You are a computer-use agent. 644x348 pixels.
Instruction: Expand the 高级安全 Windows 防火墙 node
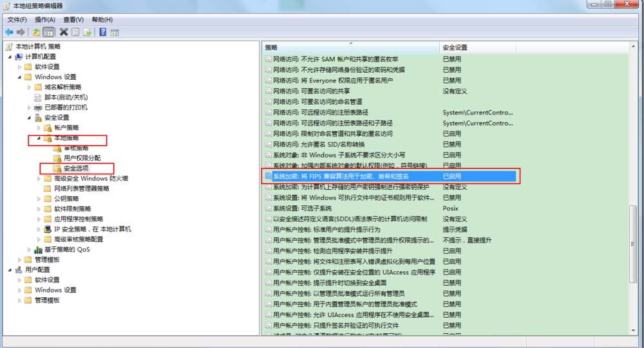point(38,178)
